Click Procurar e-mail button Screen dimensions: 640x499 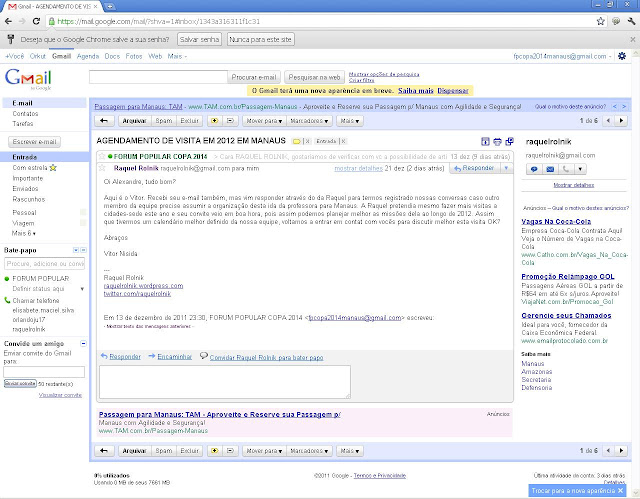254,77
